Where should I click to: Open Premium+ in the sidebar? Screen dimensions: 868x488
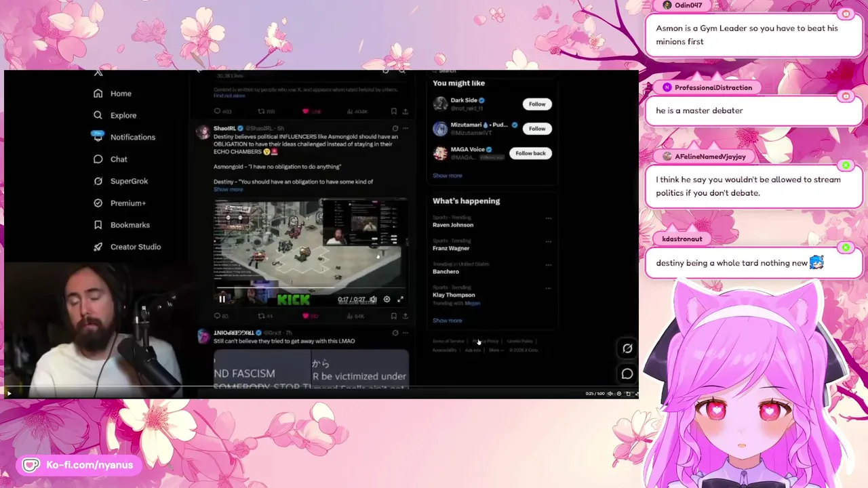click(x=119, y=203)
